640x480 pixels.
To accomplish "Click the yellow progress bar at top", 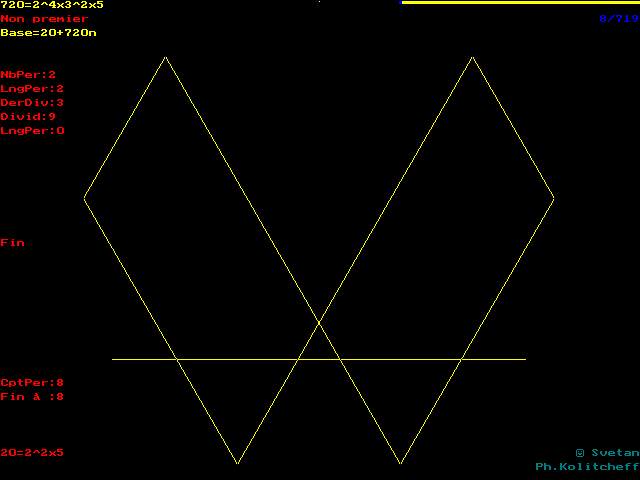I will (519, 3).
